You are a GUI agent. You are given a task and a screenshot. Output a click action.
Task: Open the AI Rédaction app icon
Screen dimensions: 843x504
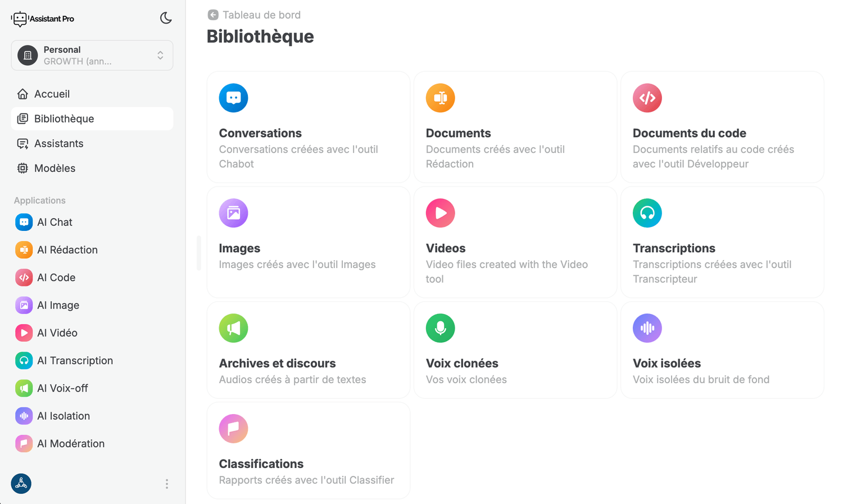(x=24, y=249)
